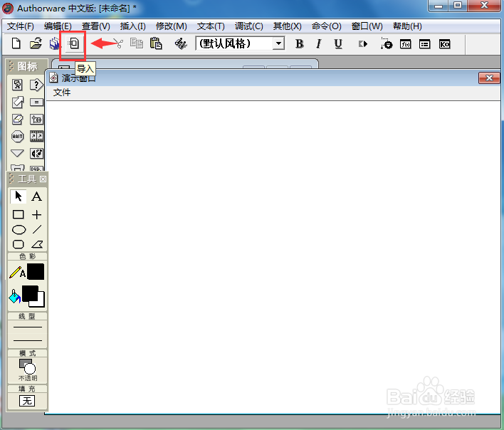Click the Find toolbar icon

[x=181, y=43]
